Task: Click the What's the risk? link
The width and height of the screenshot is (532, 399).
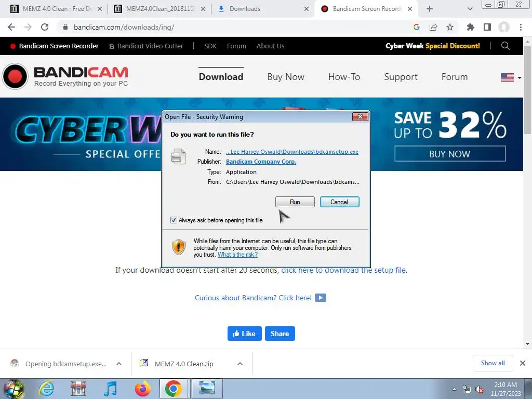Action: coord(237,255)
